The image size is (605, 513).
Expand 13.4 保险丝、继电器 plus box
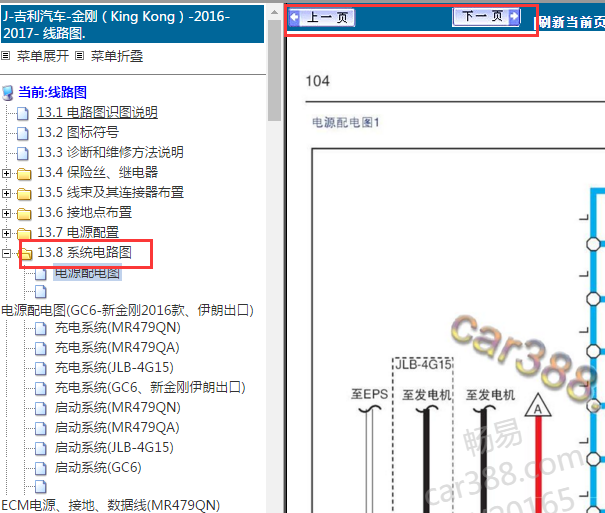(x=6, y=173)
